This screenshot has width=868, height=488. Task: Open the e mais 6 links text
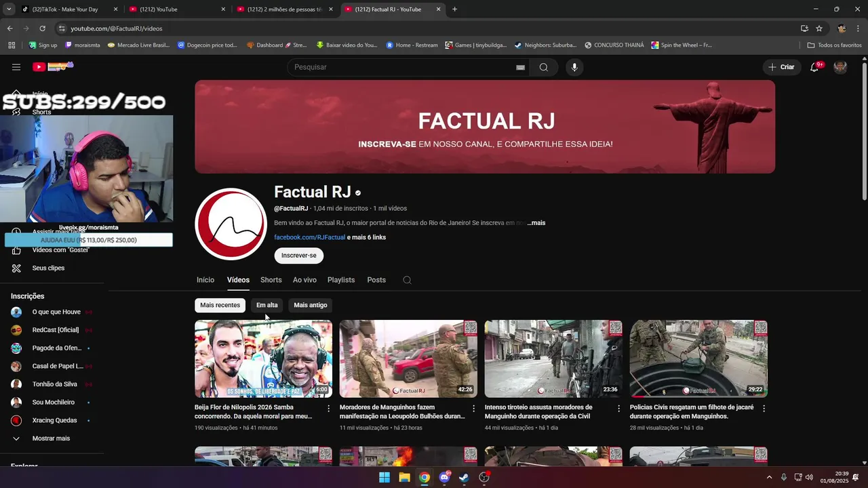click(366, 237)
